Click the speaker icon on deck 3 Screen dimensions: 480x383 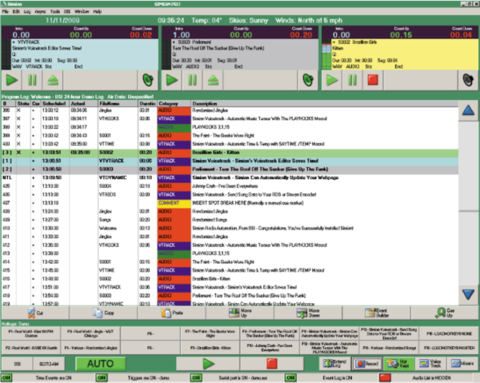[x=468, y=80]
